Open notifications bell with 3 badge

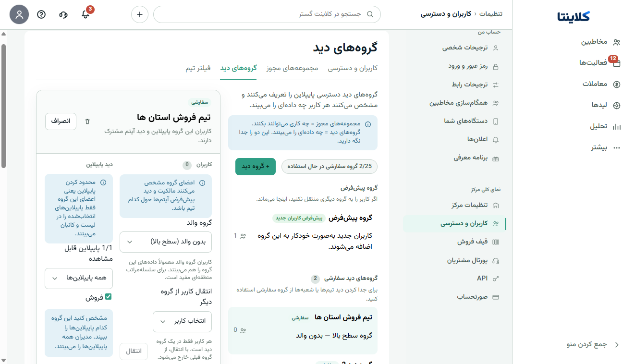coord(85,14)
